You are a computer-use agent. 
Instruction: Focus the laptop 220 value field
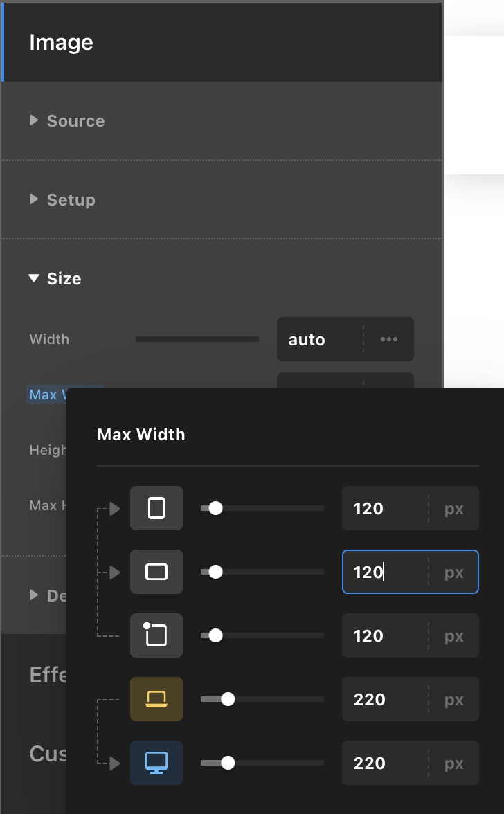pos(383,699)
